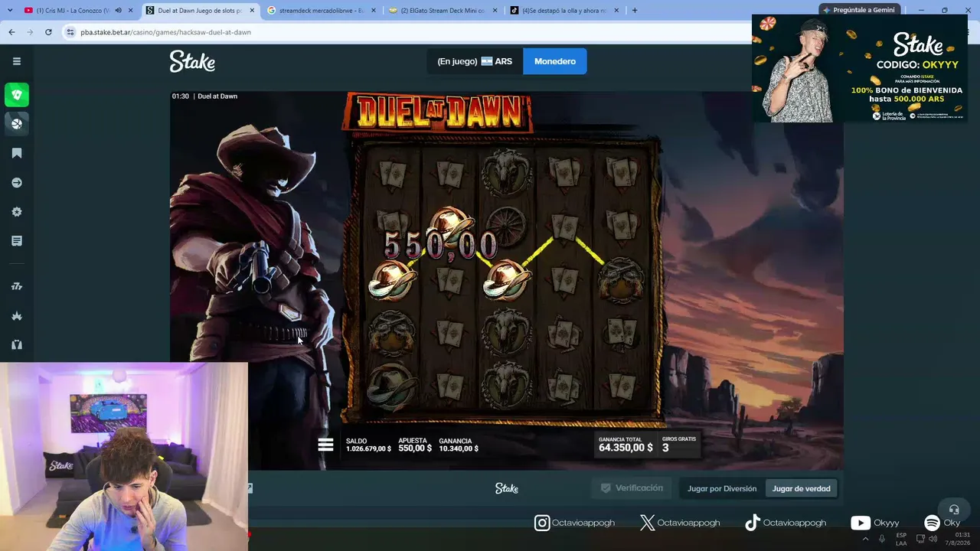Open the Sports basketball section
Screen dimensions: 980x551
click(17, 123)
